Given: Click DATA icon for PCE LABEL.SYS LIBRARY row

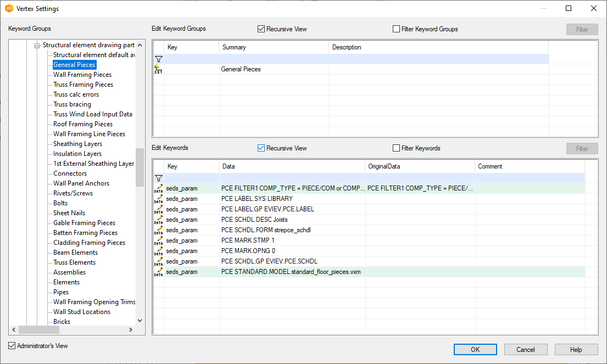Looking at the screenshot, I should pos(158,199).
